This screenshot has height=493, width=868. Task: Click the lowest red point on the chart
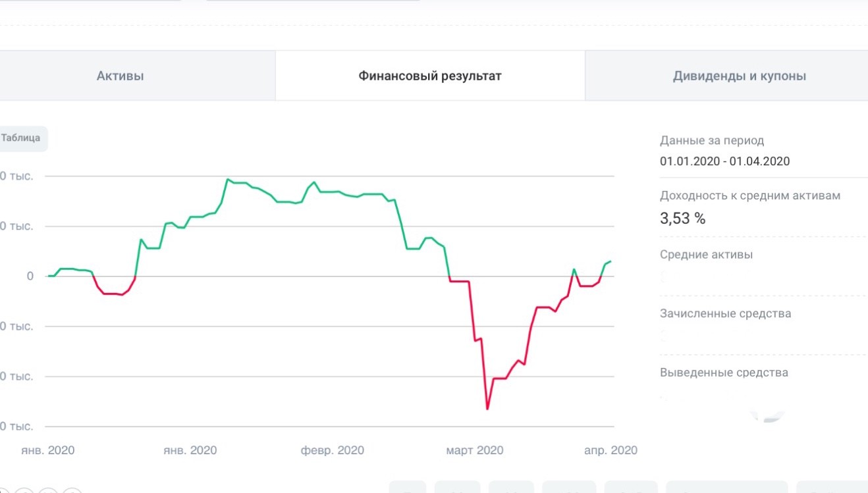click(487, 409)
